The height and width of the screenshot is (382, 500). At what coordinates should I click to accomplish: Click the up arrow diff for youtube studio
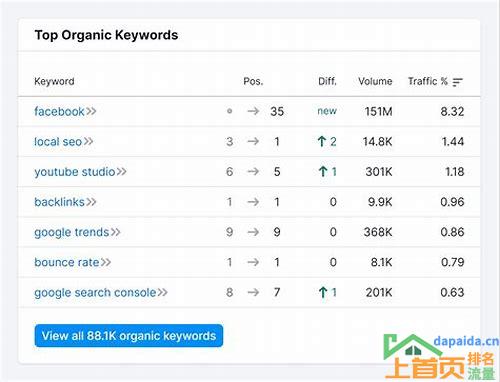[x=328, y=172]
